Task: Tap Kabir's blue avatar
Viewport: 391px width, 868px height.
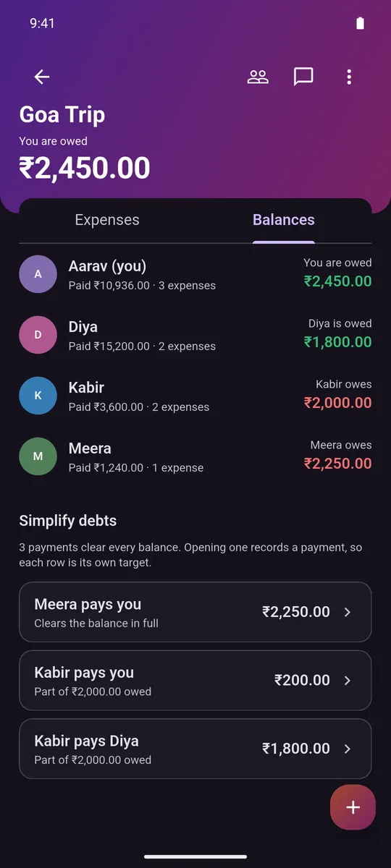Action: pos(38,396)
